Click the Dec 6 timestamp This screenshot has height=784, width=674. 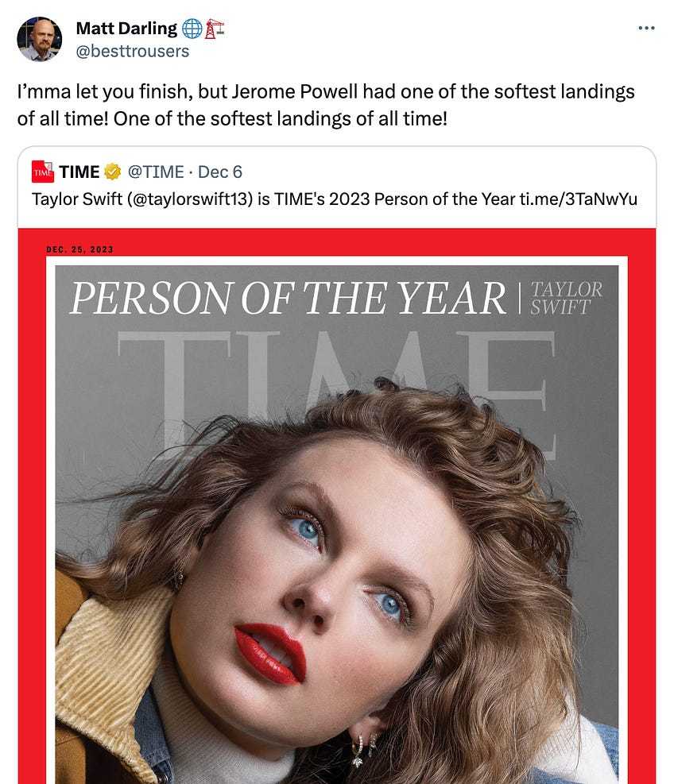[219, 172]
